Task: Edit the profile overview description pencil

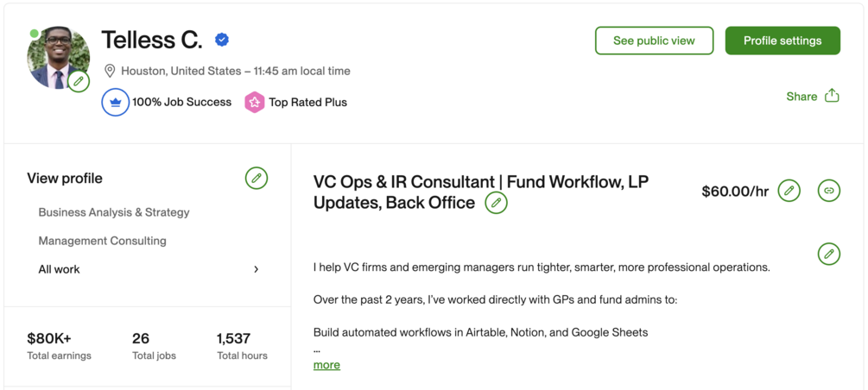Action: point(828,254)
